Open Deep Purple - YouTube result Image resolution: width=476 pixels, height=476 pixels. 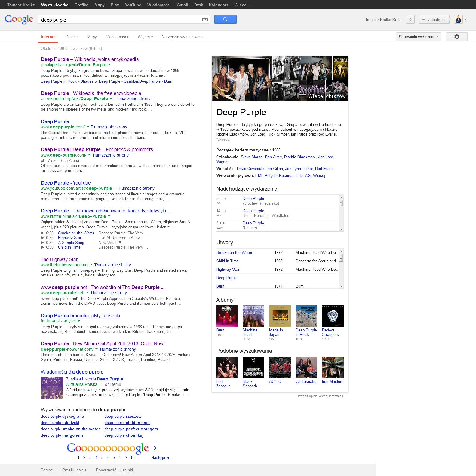point(66,183)
